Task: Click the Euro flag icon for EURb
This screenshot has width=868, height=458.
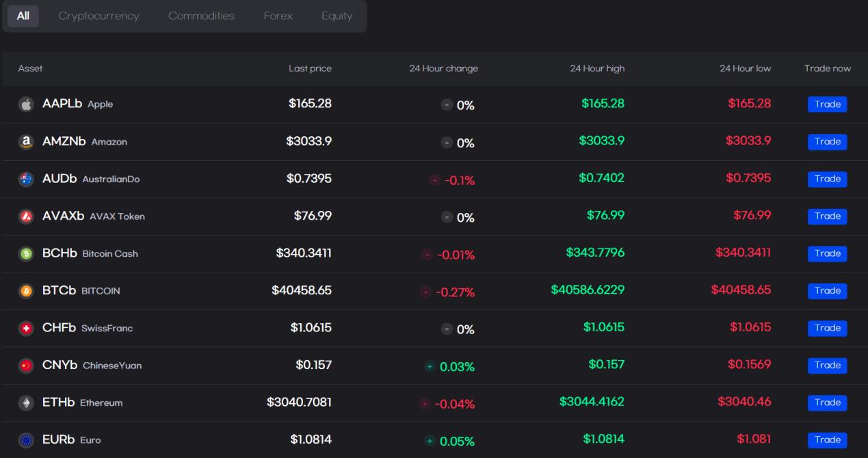Action: [x=26, y=440]
